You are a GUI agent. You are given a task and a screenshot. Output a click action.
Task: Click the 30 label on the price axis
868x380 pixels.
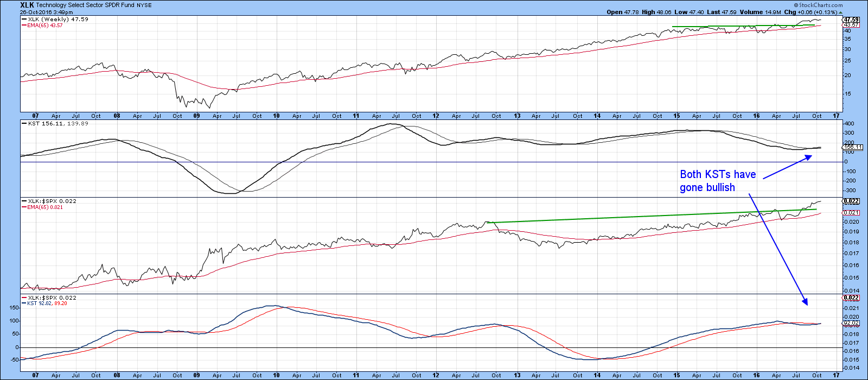[x=847, y=49]
